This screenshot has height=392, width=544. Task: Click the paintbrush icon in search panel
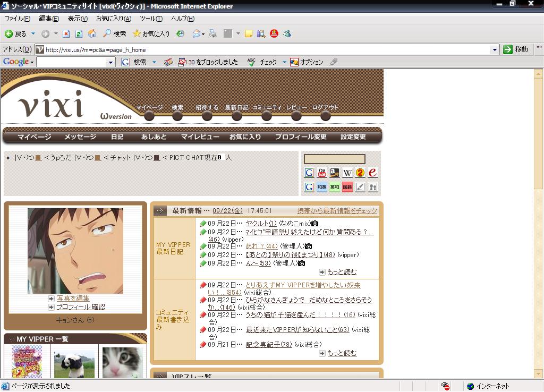tap(360, 188)
